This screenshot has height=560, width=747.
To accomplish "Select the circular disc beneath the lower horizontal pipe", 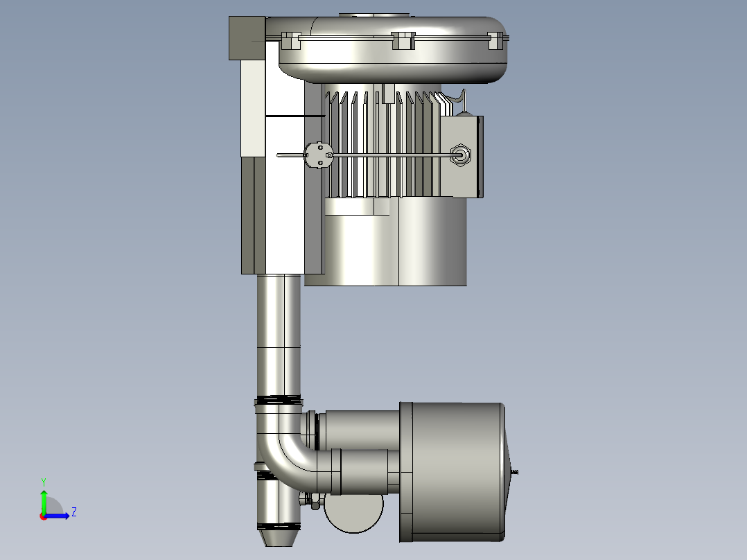I will tap(353, 513).
